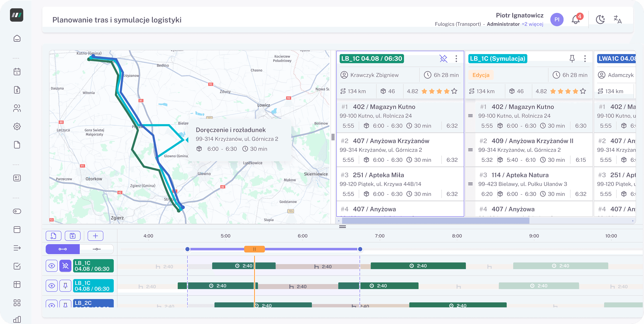
Task: Click the plus add button in timeline toolbar
Action: pyautogui.click(x=95, y=236)
